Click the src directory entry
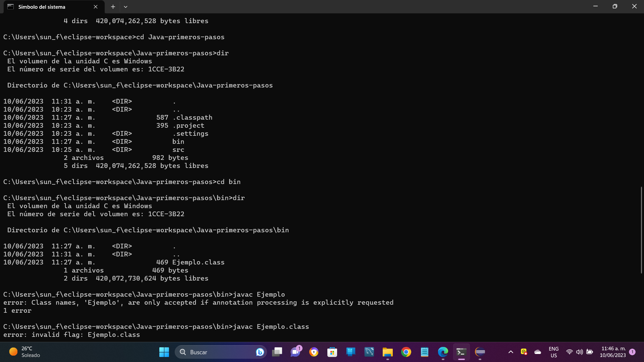 click(178, 150)
